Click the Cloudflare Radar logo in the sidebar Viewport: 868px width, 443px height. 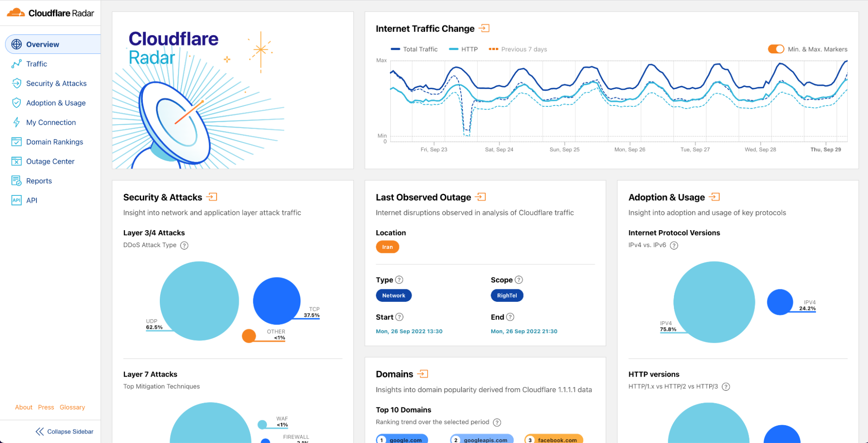50,13
